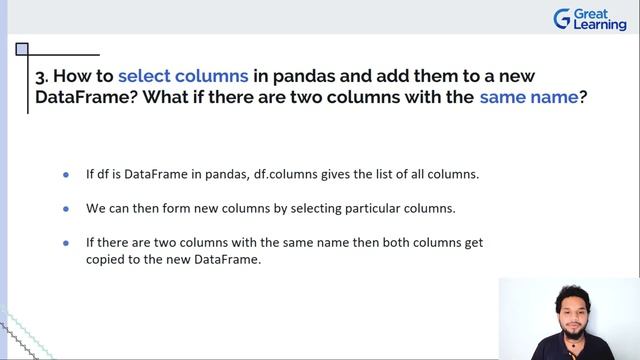Click the question number '3.' in the title
The height and width of the screenshot is (360, 640).
42,77
